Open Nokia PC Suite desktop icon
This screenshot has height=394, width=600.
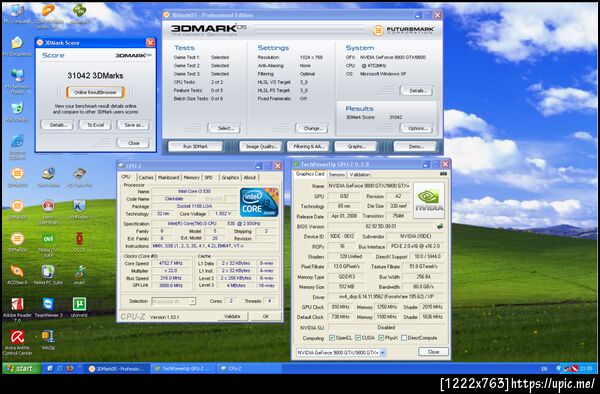coord(48,274)
